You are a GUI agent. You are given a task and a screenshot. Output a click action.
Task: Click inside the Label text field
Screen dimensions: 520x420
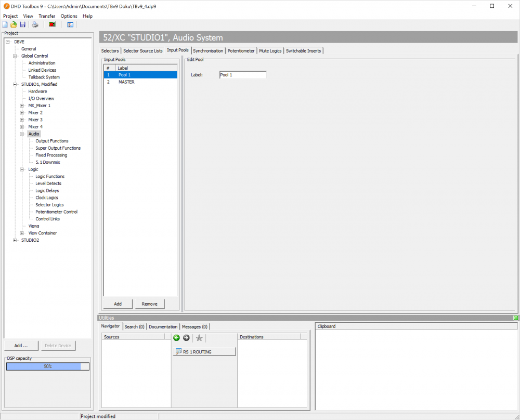click(242, 74)
